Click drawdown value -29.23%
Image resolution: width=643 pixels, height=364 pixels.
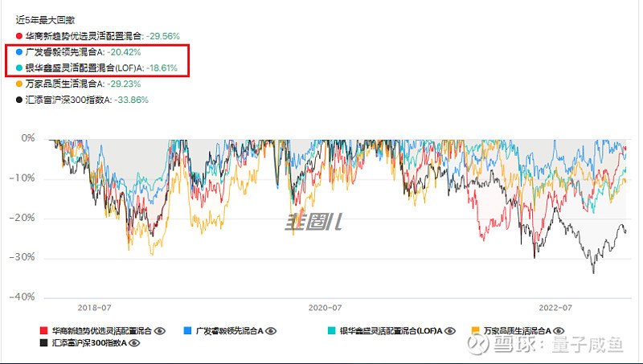(x=124, y=84)
